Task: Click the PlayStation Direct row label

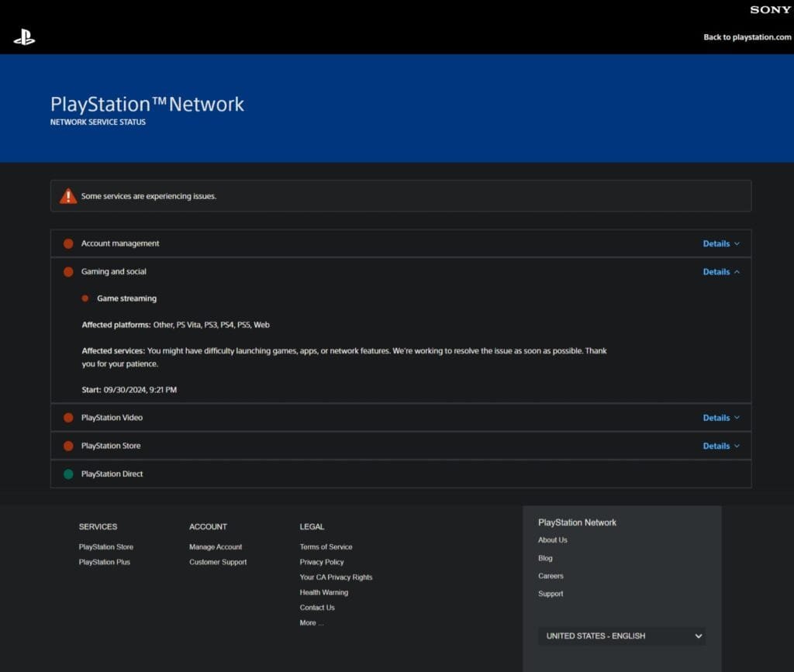Action: (112, 474)
